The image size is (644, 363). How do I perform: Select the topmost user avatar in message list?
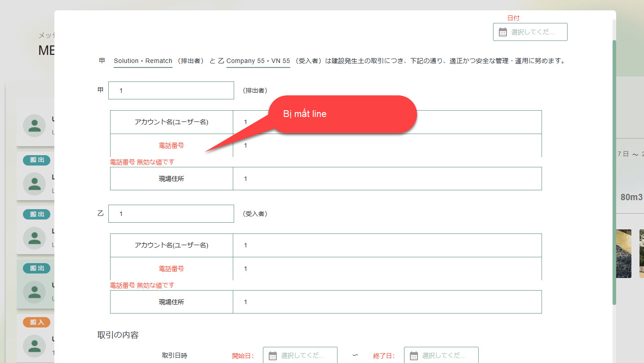click(x=34, y=125)
